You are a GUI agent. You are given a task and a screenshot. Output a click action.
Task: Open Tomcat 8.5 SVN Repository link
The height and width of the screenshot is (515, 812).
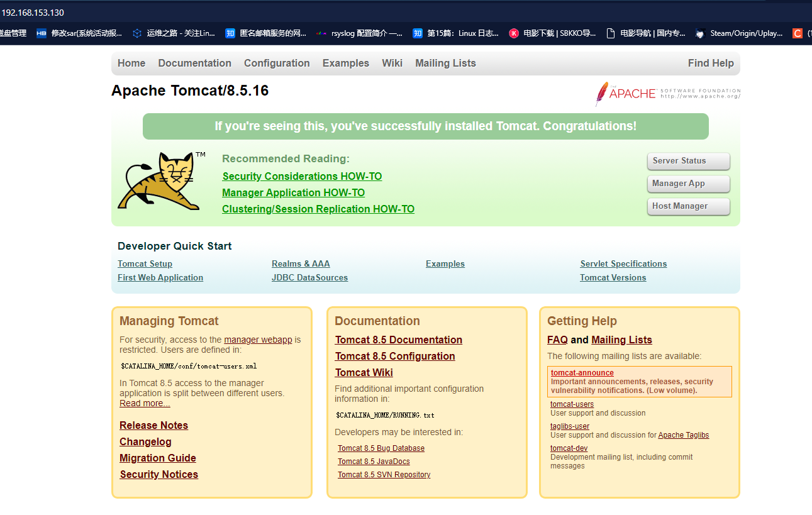tap(384, 475)
